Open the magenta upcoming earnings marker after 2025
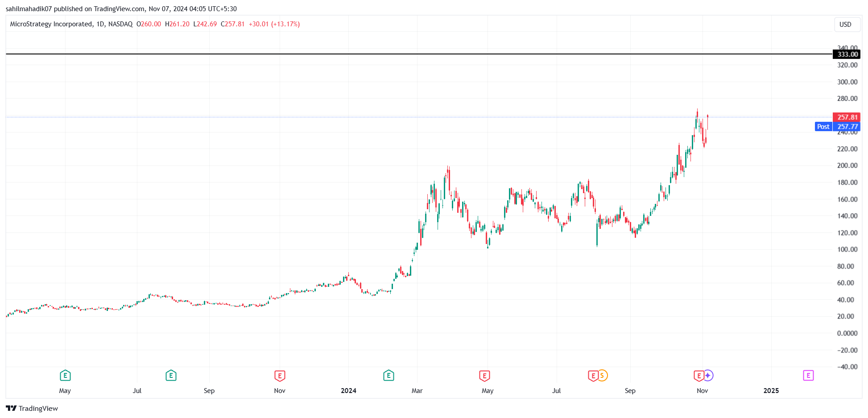 point(808,376)
